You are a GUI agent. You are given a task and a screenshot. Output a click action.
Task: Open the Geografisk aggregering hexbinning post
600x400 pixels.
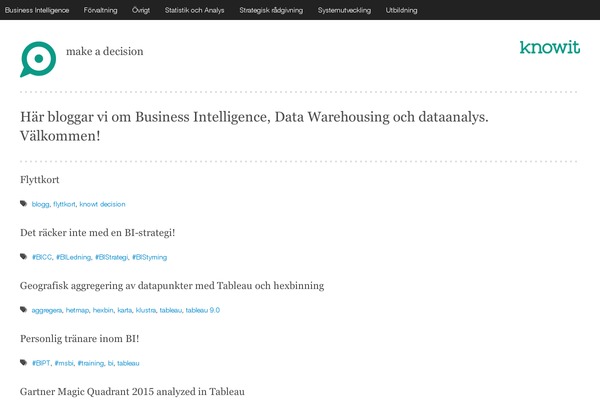(172, 286)
